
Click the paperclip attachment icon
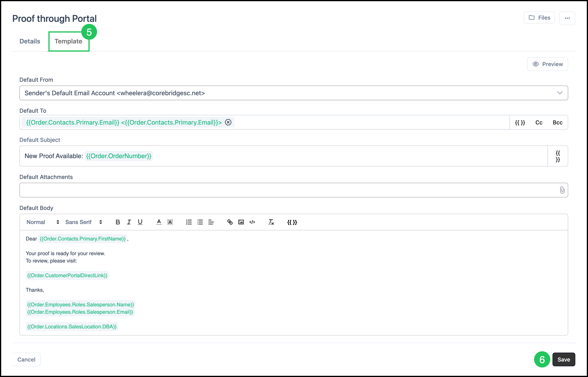coord(562,190)
